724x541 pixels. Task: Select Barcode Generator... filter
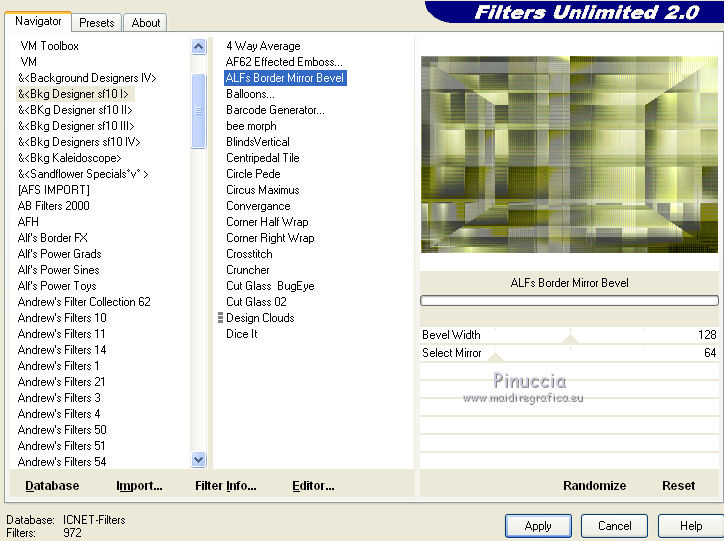pos(275,110)
